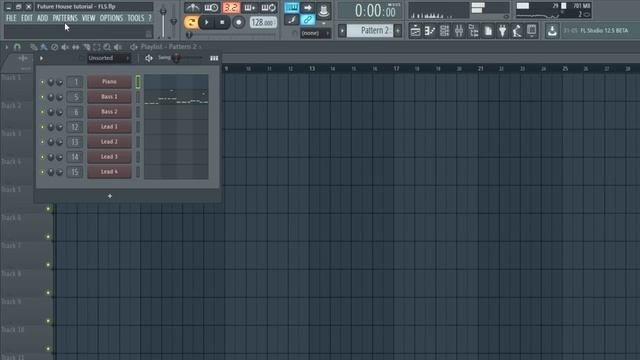Toggle blend recording overdub icon
This screenshot has height=360, width=640.
249,7
